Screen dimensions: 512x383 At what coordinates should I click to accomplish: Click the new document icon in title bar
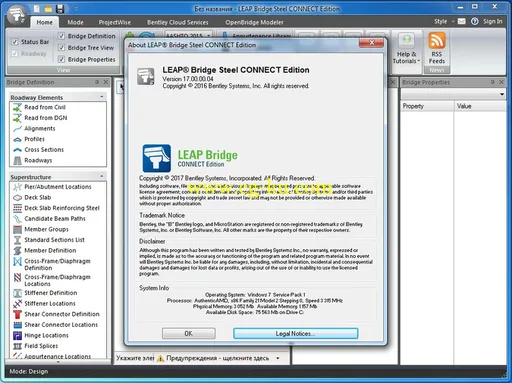(x=37, y=9)
